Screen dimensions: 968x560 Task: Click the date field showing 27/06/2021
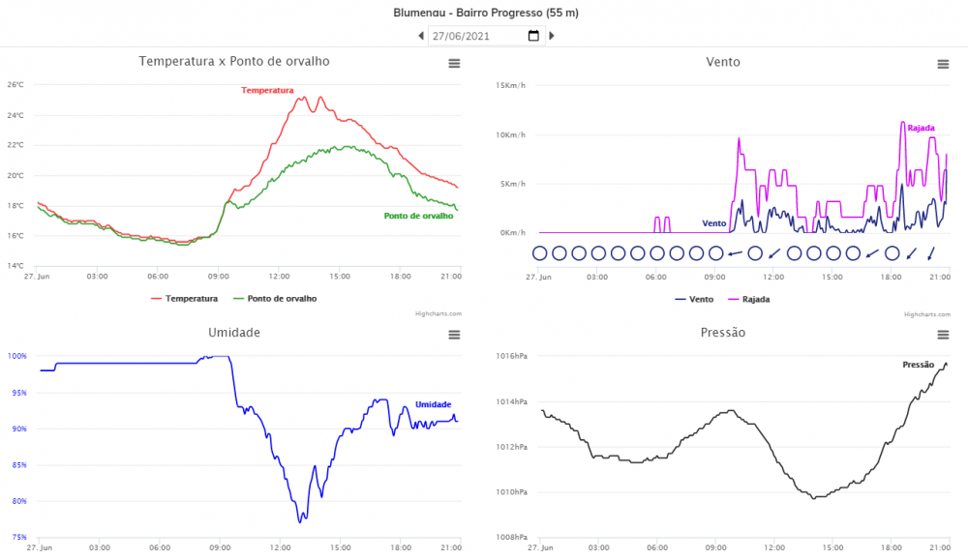pos(474,36)
